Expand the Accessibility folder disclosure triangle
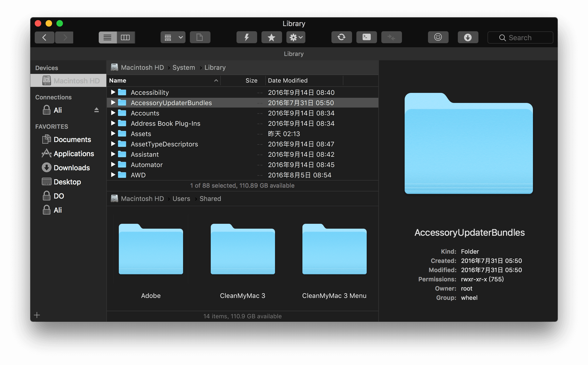The image size is (588, 365). coord(113,92)
